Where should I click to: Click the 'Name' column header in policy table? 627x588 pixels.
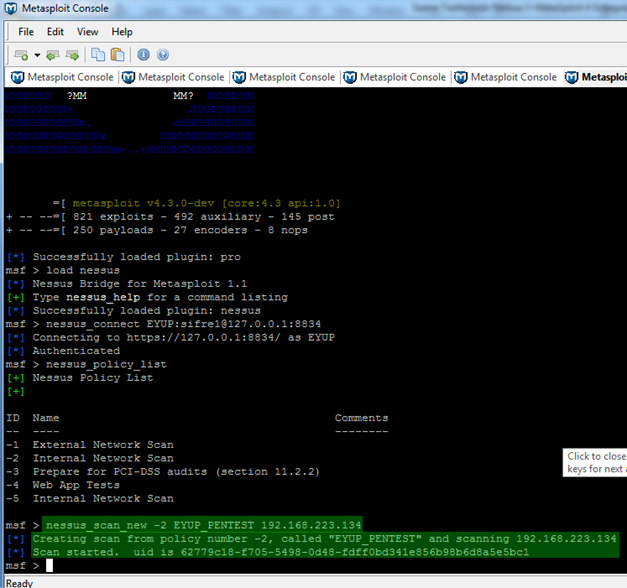point(46,418)
